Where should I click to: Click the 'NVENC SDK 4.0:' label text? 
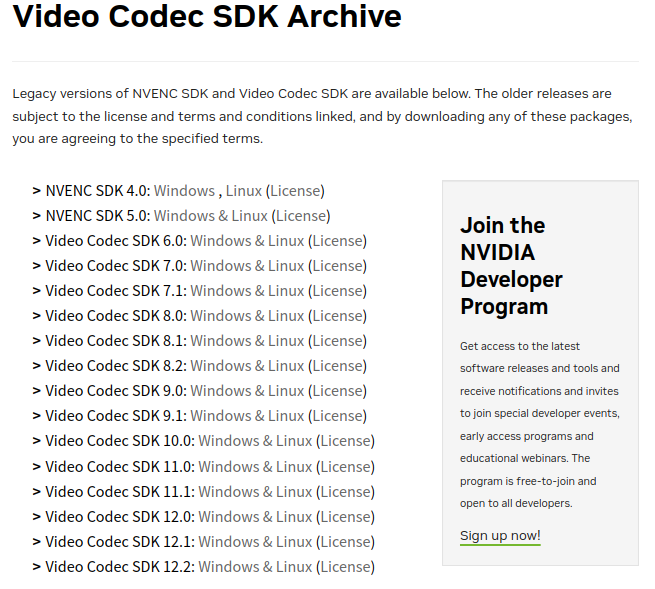98,191
